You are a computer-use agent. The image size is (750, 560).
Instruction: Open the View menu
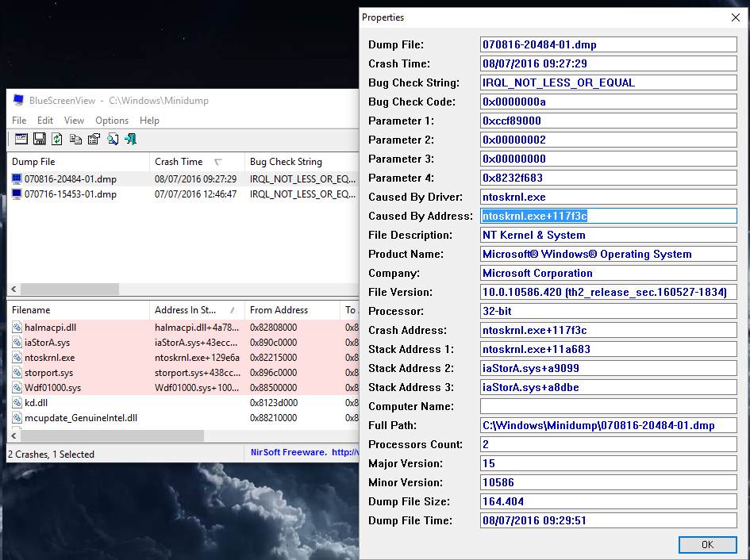[74, 121]
